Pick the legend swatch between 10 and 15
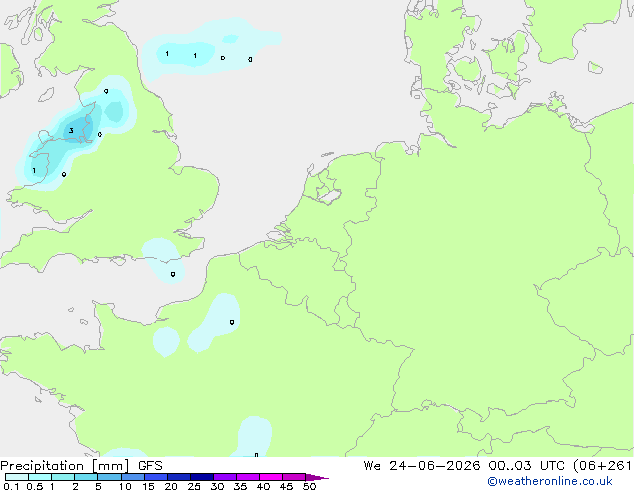The image size is (634, 490). pos(132,477)
